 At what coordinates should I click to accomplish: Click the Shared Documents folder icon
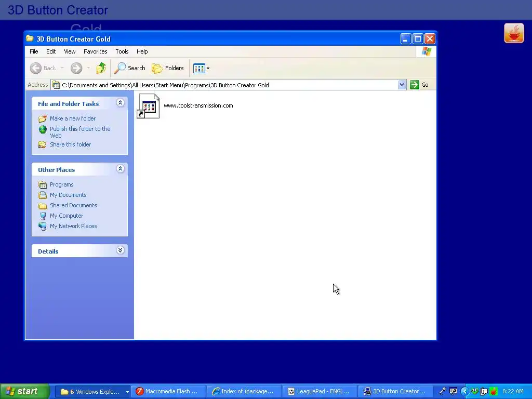coord(43,206)
